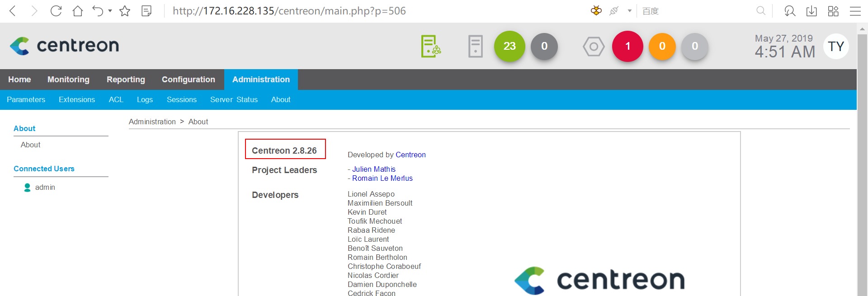Click the green 23 hosts-up counter

(509, 46)
